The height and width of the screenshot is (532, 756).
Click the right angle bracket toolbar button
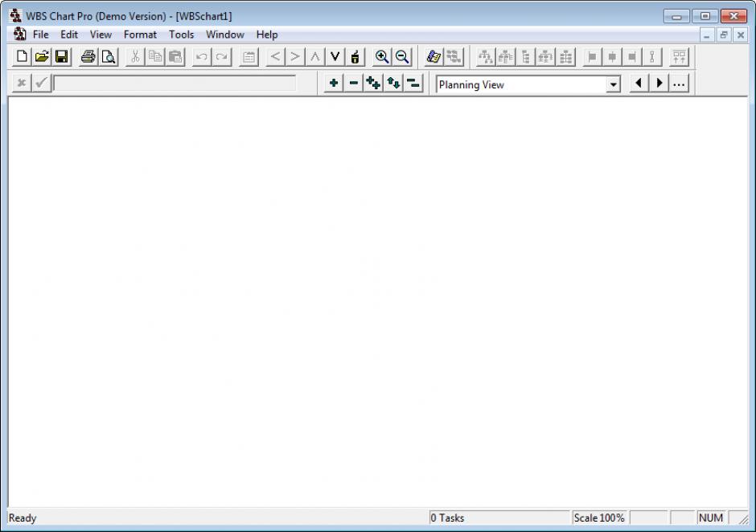tap(295, 57)
